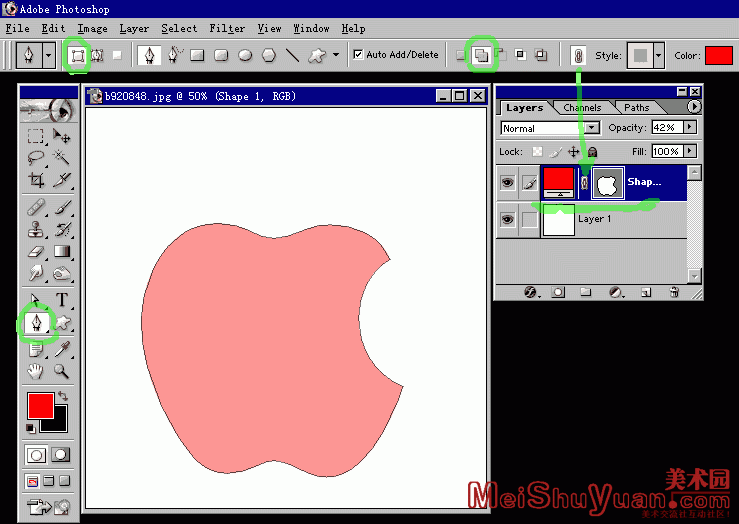Image resolution: width=739 pixels, height=524 pixels.
Task: Enable Paths mode in options bar
Action: tap(98, 56)
